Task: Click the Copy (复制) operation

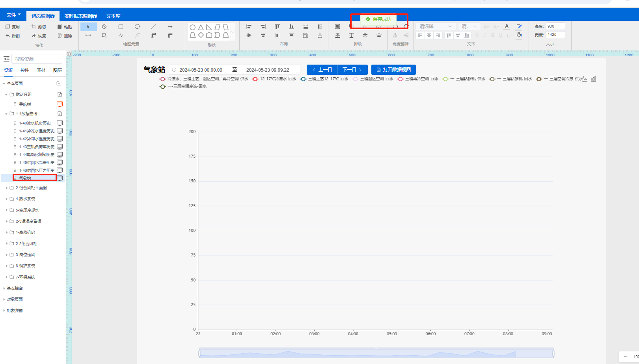Action: coord(13,27)
